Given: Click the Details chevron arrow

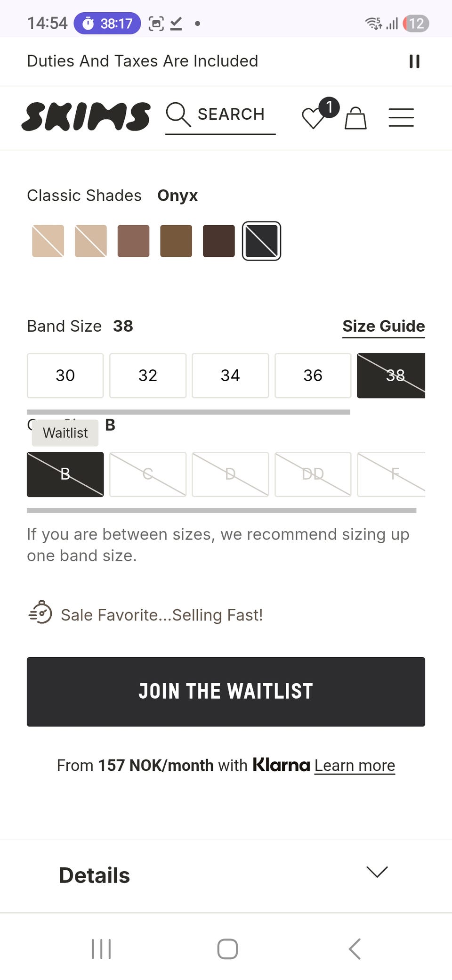Looking at the screenshot, I should pos(377,872).
